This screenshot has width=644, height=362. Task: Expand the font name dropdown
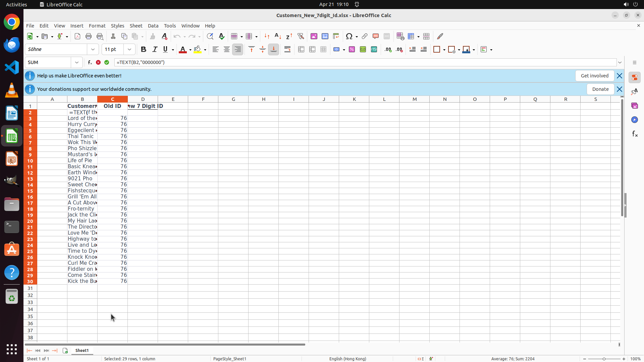[93, 49]
